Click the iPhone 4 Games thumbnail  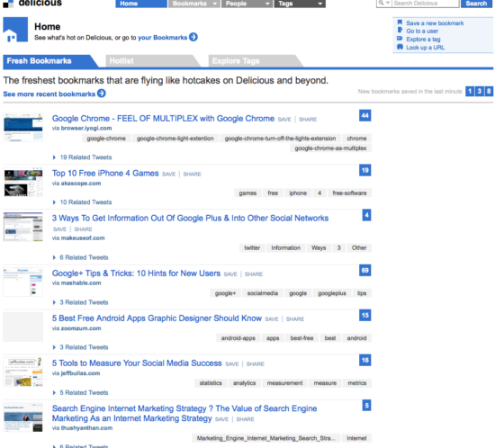coord(23,183)
